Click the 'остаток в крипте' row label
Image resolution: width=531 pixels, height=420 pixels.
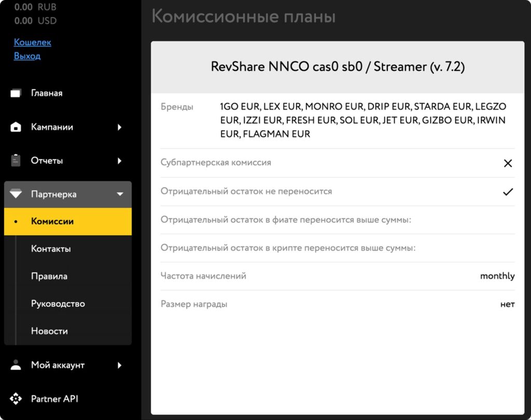click(288, 248)
